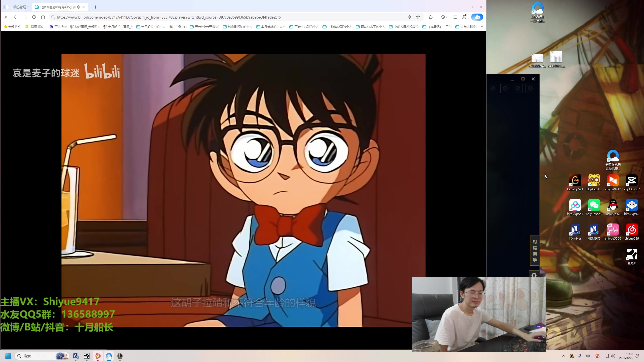Screen dimensions: 644x362
Task: Click the fourth empty slot in overlay panel
Action: (x=530, y=88)
